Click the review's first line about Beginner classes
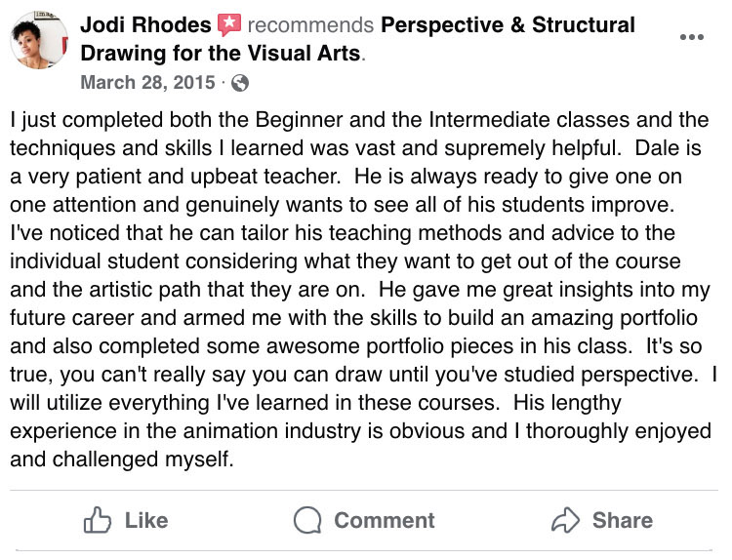The height and width of the screenshot is (560, 732). pyautogui.click(x=358, y=121)
